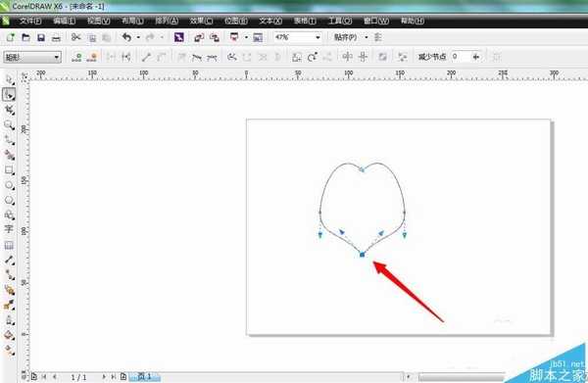
Task: Click the page 1 tab
Action: 145,376
